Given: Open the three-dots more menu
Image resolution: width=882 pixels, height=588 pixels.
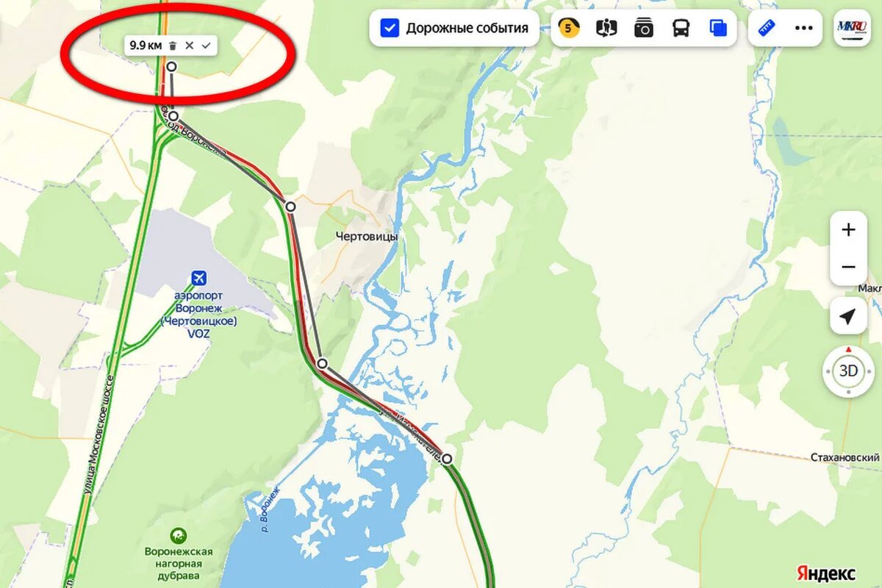Looking at the screenshot, I should click(x=804, y=29).
